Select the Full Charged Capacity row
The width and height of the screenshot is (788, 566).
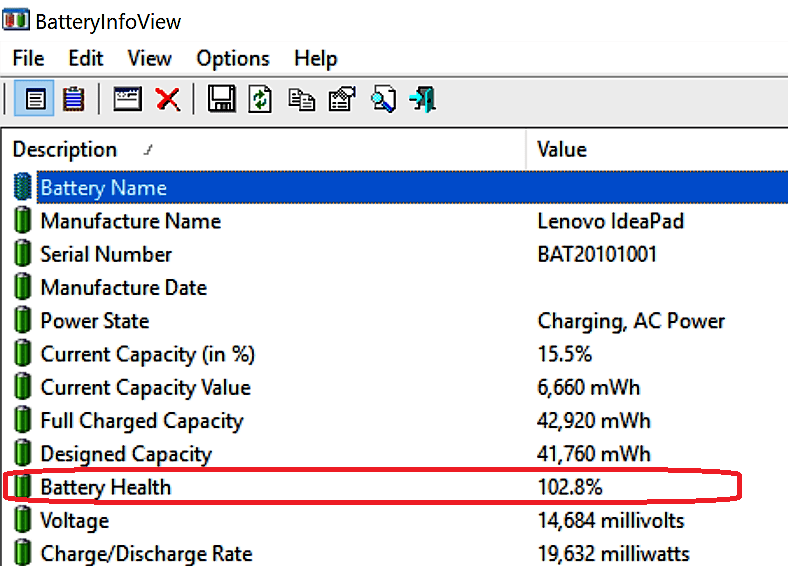(x=141, y=421)
